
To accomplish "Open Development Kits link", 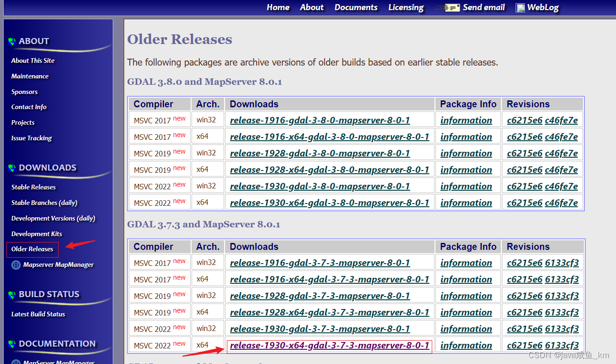I will pos(37,234).
